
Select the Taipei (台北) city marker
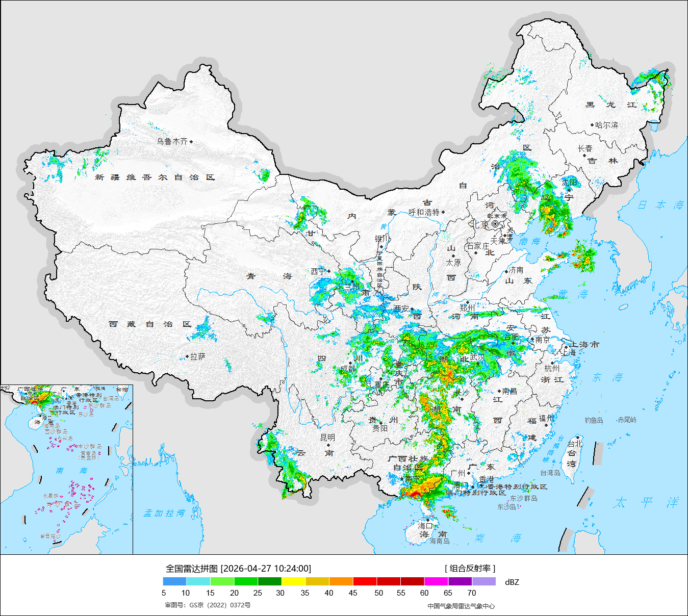[x=577, y=437]
